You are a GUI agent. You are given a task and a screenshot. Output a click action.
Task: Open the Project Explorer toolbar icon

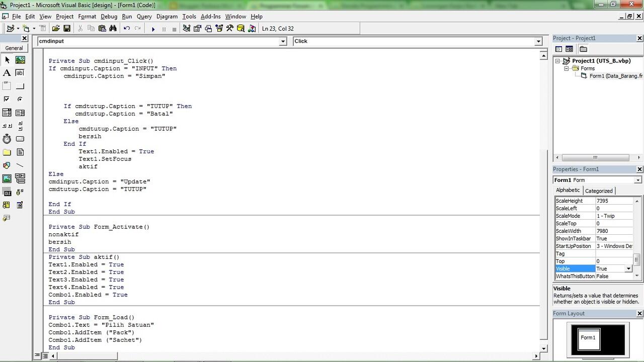(187, 29)
